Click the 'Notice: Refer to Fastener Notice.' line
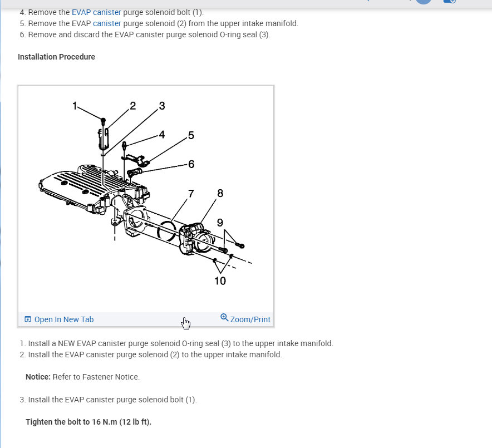The height and width of the screenshot is (448, 492). click(82, 377)
